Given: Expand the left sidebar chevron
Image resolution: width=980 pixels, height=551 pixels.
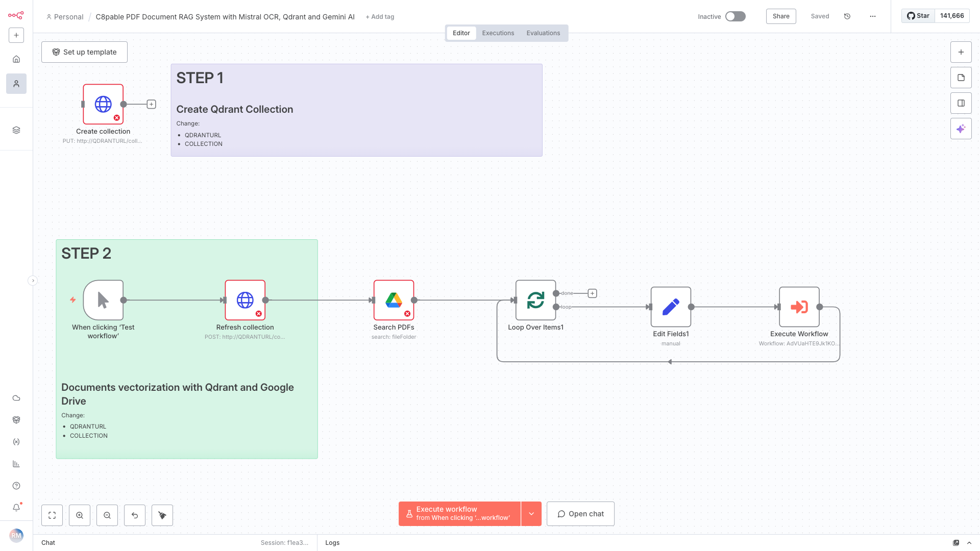Looking at the screenshot, I should point(33,281).
